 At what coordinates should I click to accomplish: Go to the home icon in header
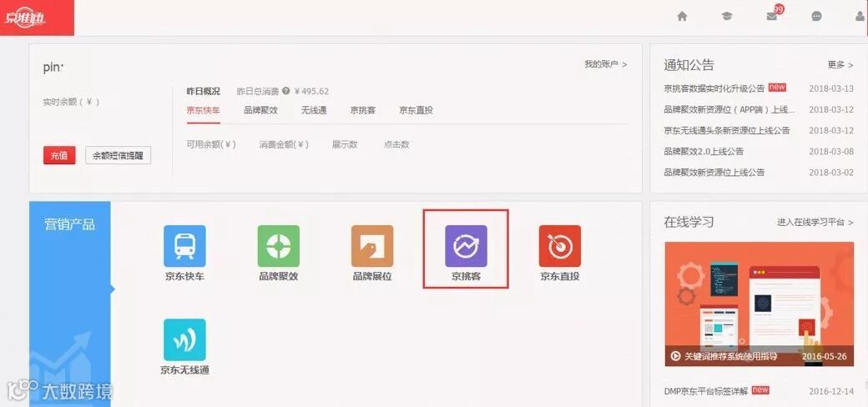pos(682,17)
